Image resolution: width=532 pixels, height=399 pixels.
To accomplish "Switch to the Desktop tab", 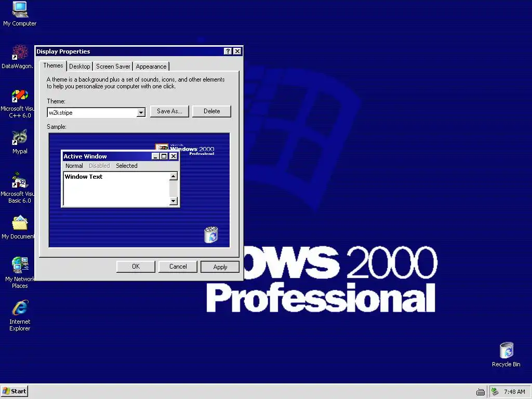I will (x=79, y=66).
